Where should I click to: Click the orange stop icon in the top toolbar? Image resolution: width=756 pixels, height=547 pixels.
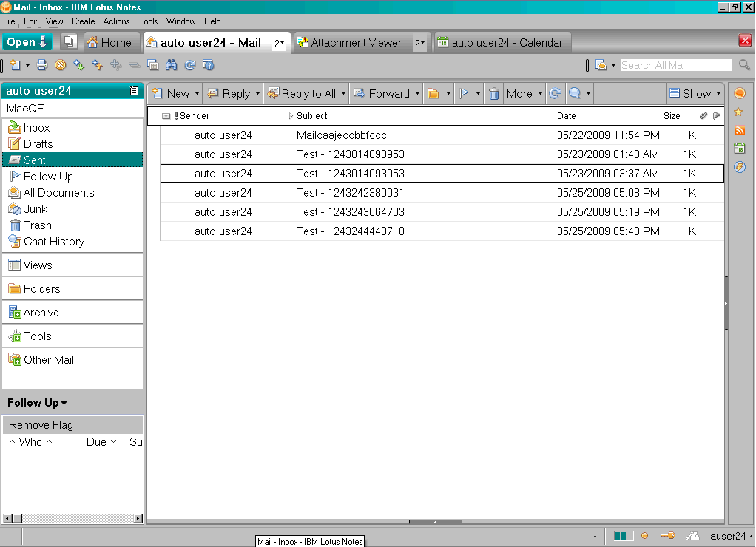pyautogui.click(x=61, y=65)
